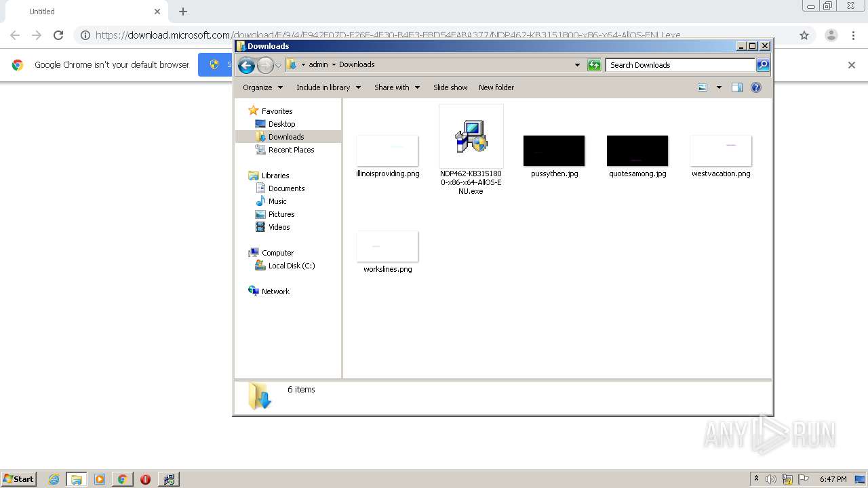Select Computer in navigation pane
This screenshot has width=868, height=488.
[277, 253]
